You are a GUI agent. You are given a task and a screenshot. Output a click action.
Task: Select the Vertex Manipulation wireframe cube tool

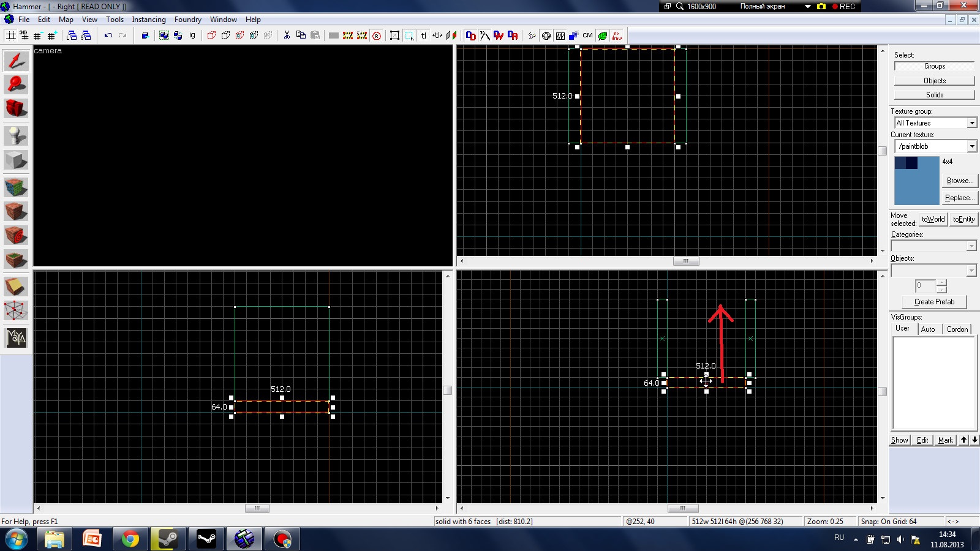17,310
